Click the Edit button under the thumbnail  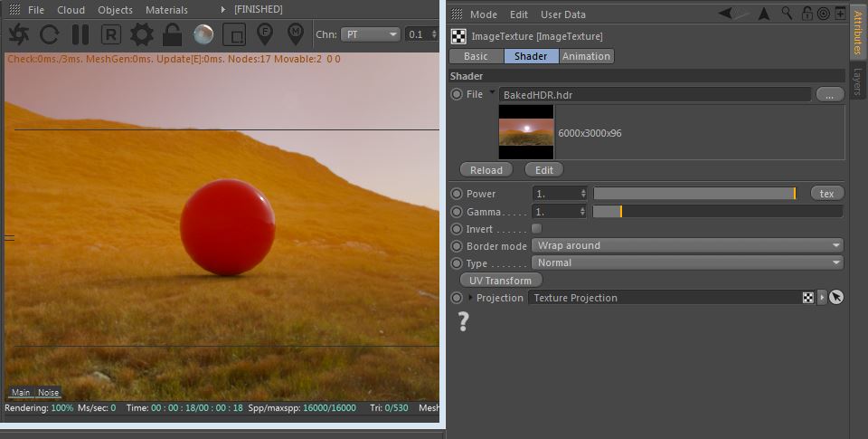point(543,170)
